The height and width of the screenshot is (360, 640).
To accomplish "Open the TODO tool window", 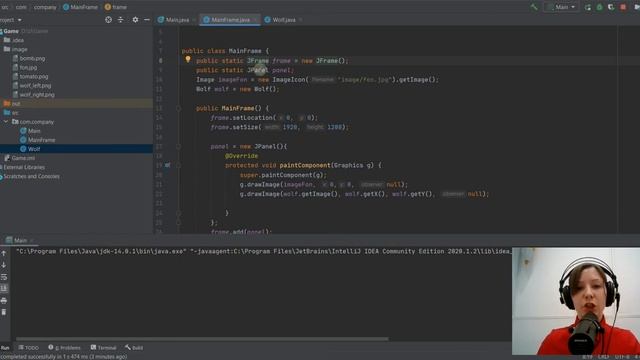I will (x=29, y=348).
